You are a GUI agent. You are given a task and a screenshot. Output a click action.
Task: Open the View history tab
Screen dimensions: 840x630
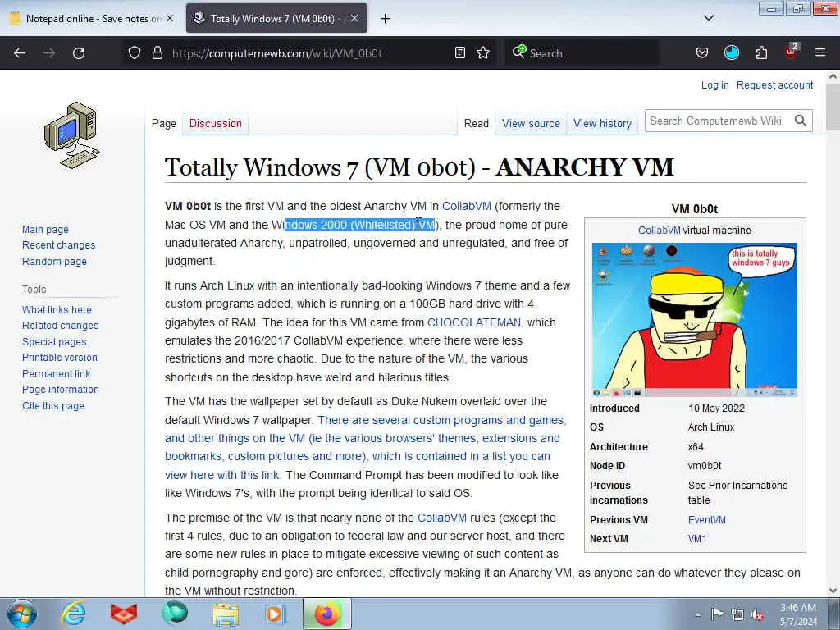tap(603, 123)
